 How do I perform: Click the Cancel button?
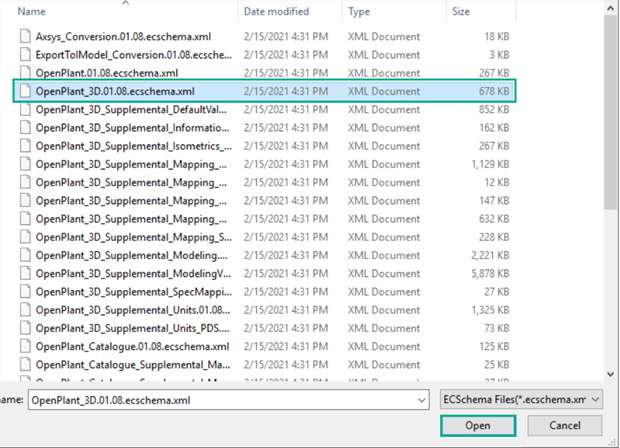(x=565, y=425)
